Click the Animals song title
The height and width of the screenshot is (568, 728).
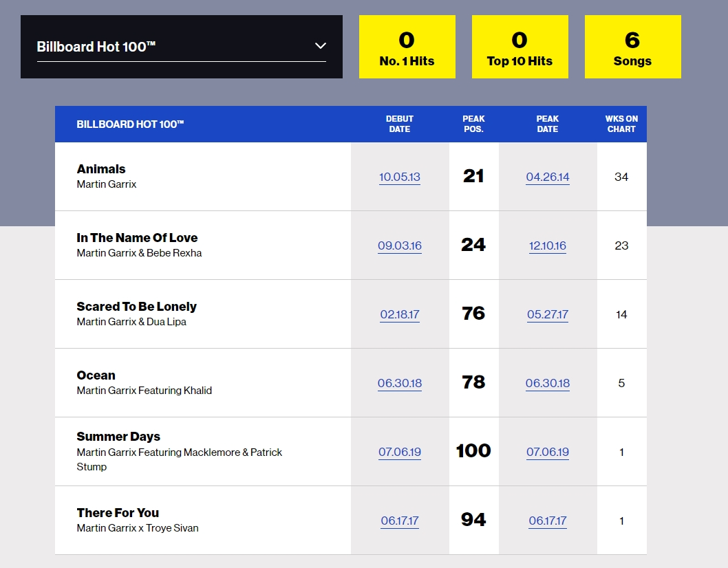pyautogui.click(x=100, y=169)
